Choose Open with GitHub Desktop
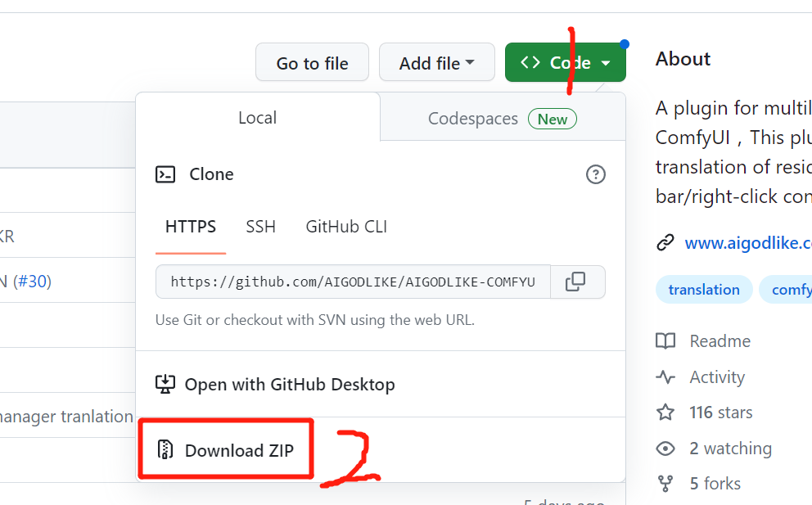The width and height of the screenshot is (812, 505). pos(381,385)
